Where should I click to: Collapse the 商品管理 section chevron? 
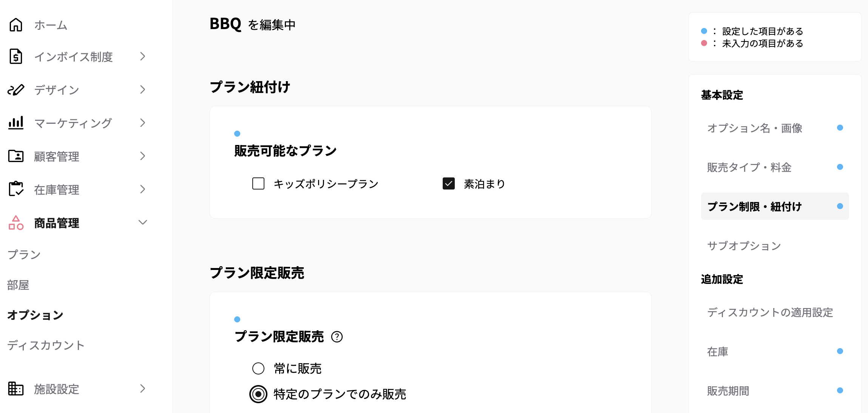tap(143, 223)
